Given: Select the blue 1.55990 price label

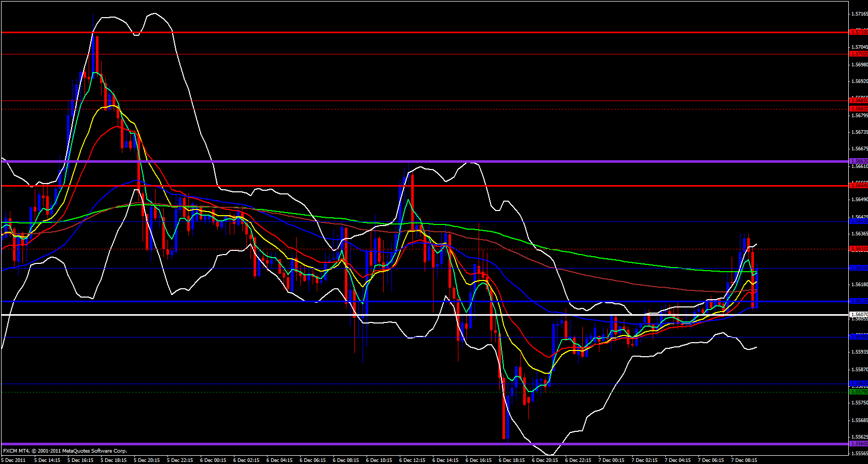Looking at the screenshot, I should pyautogui.click(x=859, y=337).
